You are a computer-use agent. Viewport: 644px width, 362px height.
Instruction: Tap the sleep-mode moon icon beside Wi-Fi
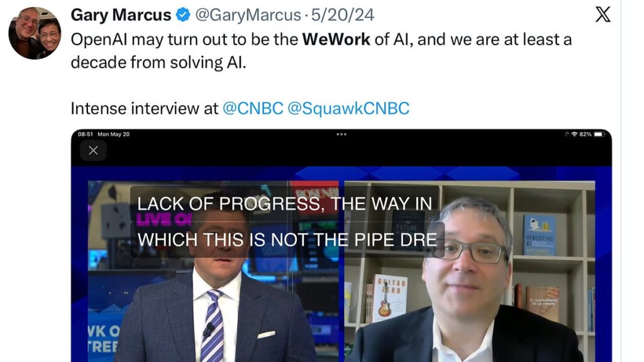pos(567,134)
